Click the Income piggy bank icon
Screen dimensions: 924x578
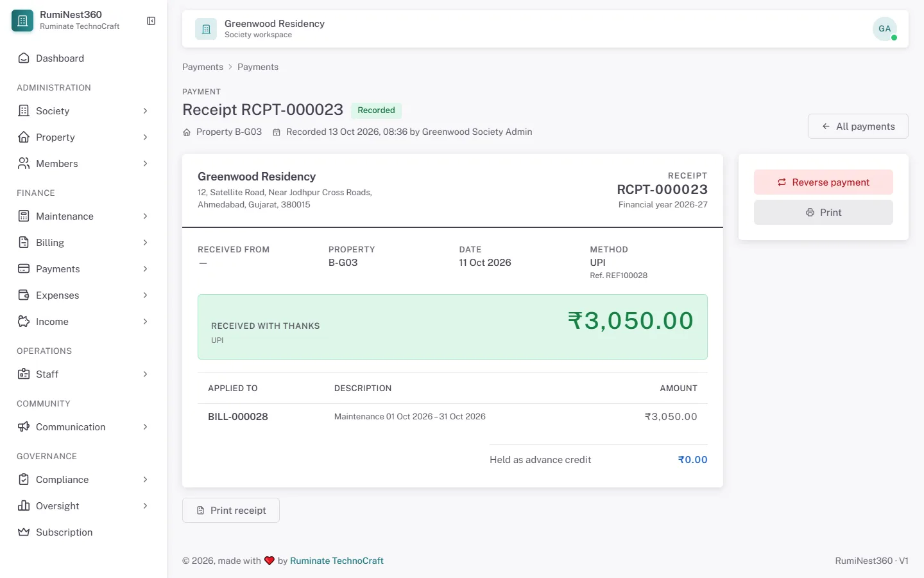tap(24, 322)
